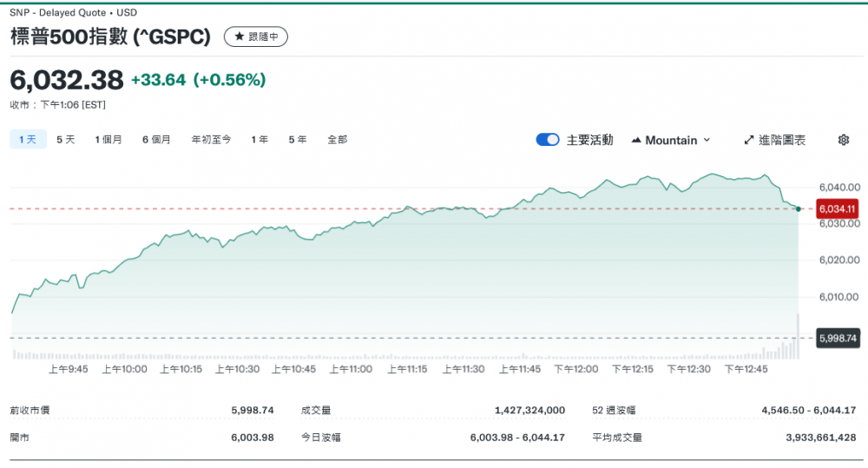The width and height of the screenshot is (868, 468).
Task: Open chart settings gear icon
Action: pos(843,140)
